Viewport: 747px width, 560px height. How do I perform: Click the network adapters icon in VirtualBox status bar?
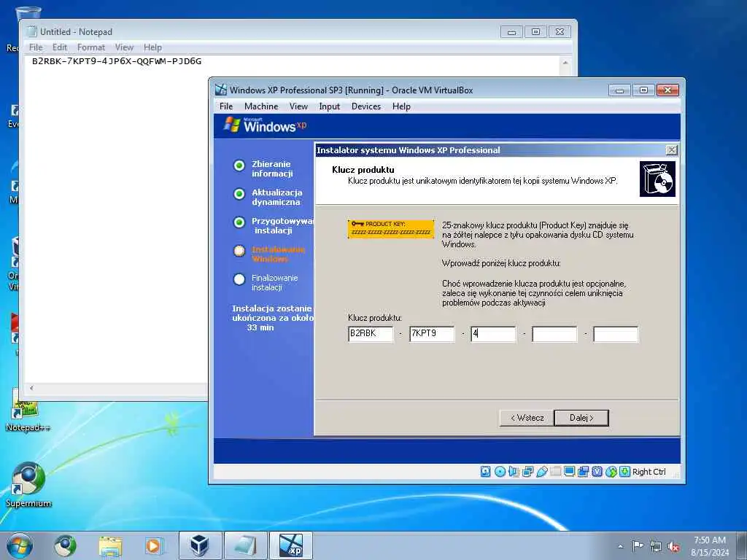(527, 472)
